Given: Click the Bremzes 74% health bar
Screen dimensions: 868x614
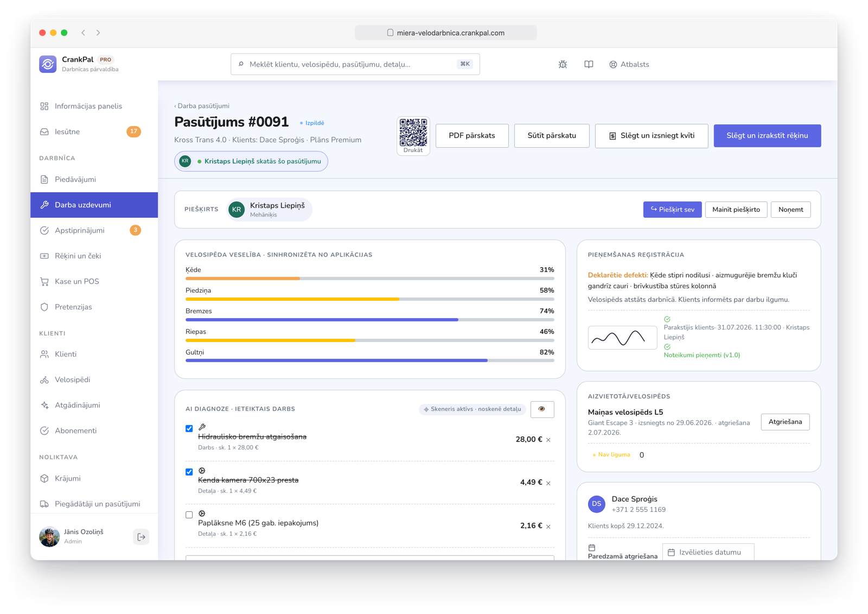Looking at the screenshot, I should tap(369, 320).
